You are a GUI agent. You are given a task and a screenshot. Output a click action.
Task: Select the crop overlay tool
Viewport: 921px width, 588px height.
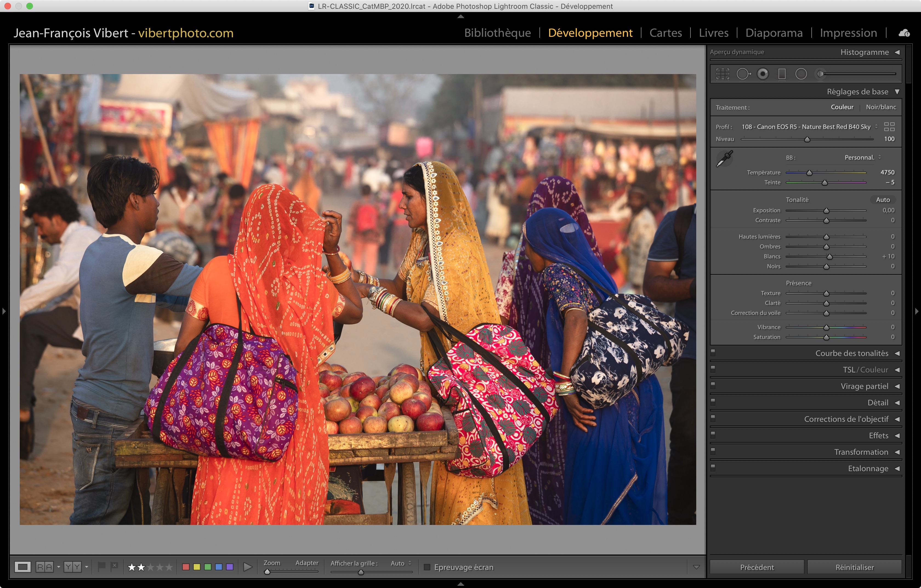pyautogui.click(x=723, y=74)
